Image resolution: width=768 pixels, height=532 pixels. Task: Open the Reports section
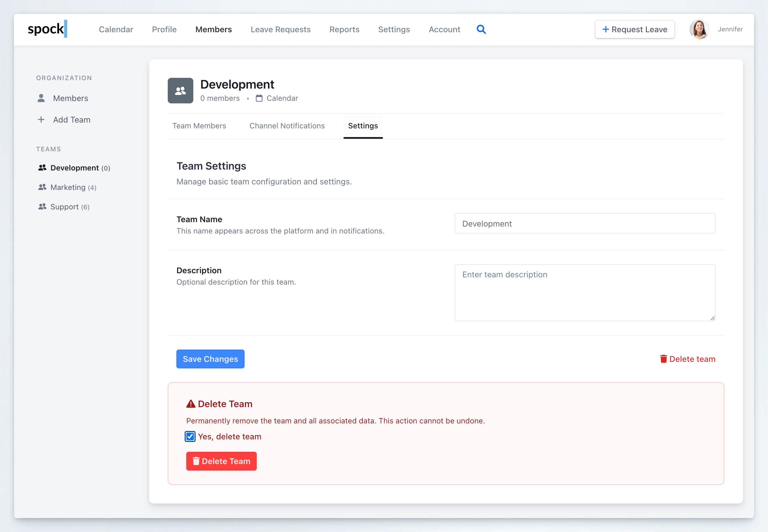(x=344, y=29)
